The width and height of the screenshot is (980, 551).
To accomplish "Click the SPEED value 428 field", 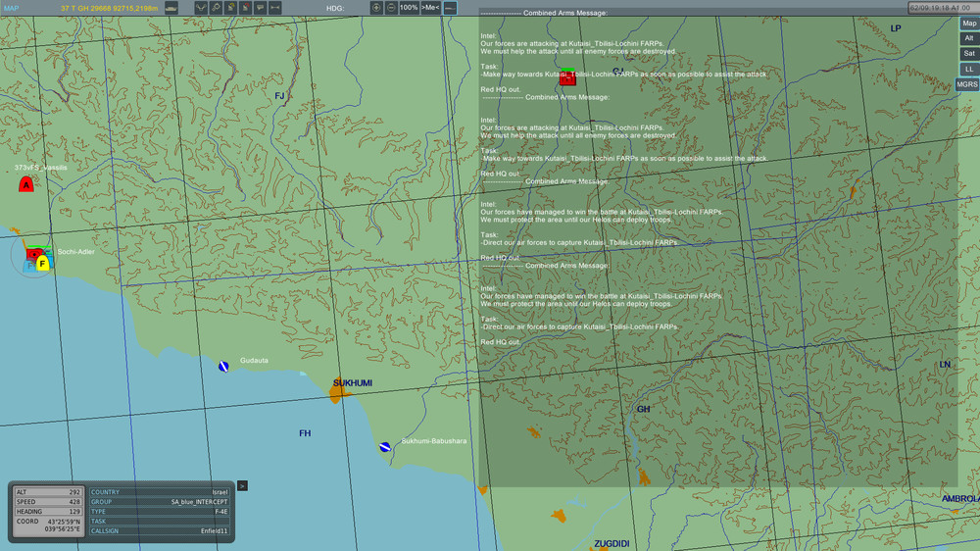I will 48,502.
